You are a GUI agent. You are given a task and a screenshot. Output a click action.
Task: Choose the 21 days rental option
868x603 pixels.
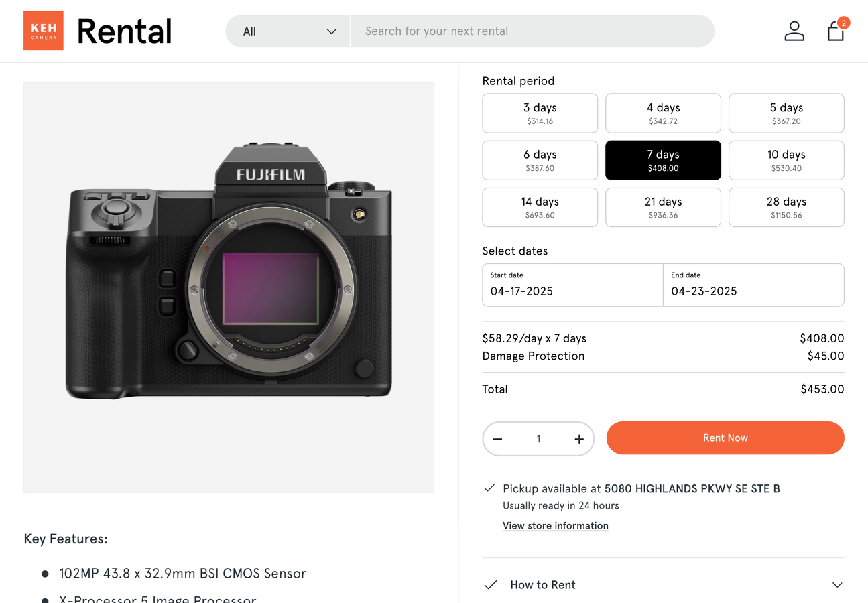663,207
